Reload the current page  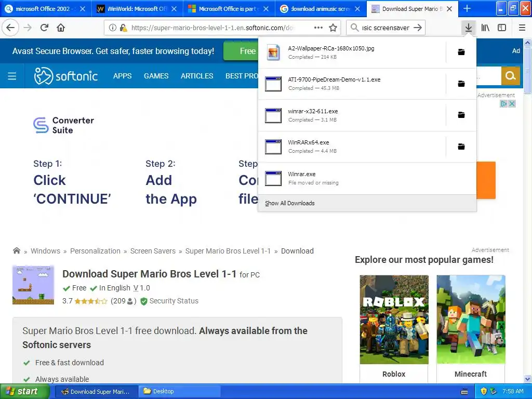pyautogui.click(x=44, y=28)
